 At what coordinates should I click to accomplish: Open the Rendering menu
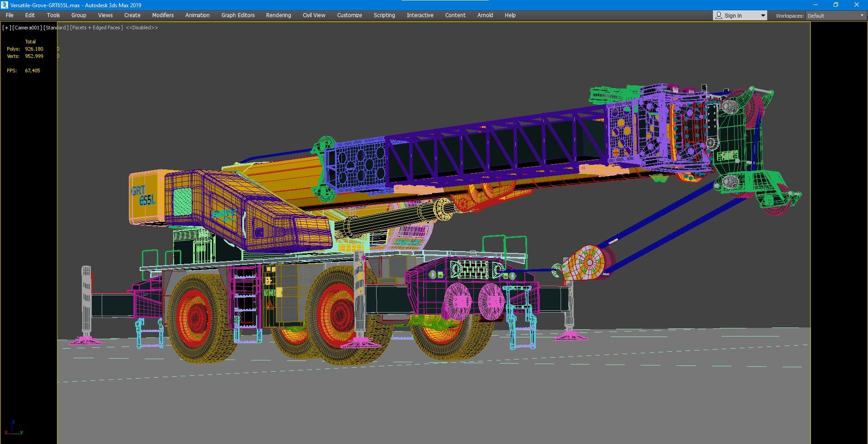point(278,15)
